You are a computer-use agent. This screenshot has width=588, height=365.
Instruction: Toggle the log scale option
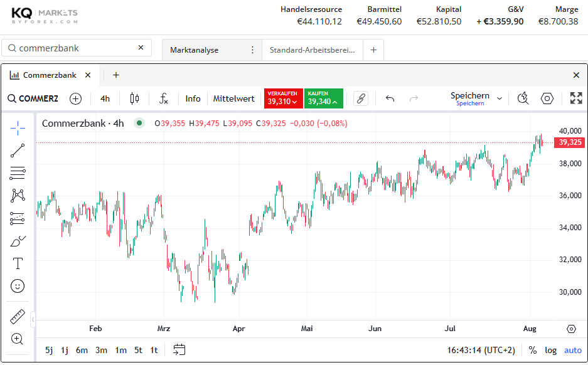pos(551,350)
